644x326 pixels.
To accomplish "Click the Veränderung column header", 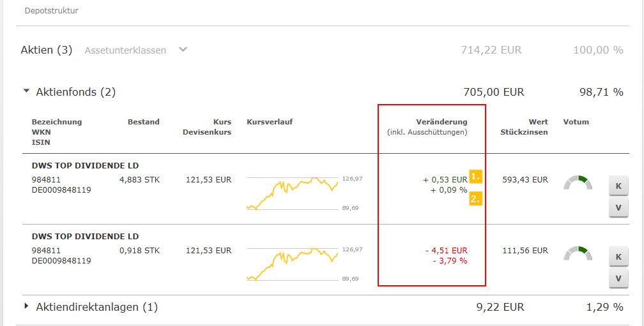I will pos(441,122).
